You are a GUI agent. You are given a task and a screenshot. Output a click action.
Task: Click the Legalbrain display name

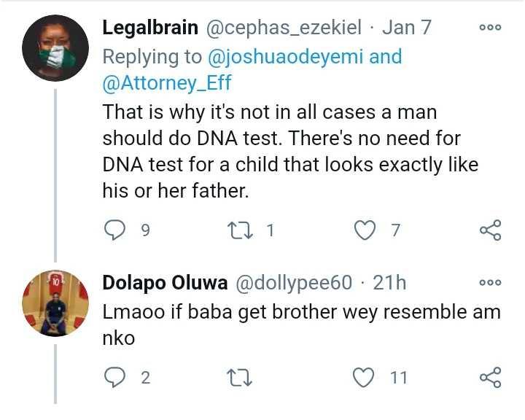[x=149, y=28]
